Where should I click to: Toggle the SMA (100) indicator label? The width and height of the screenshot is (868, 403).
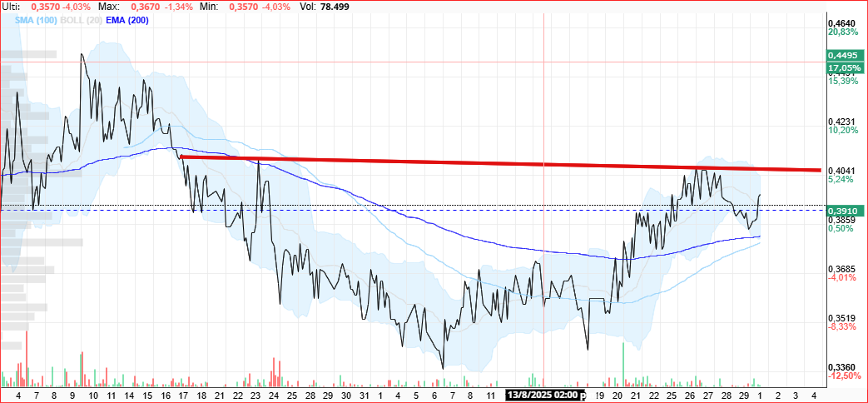[x=35, y=20]
